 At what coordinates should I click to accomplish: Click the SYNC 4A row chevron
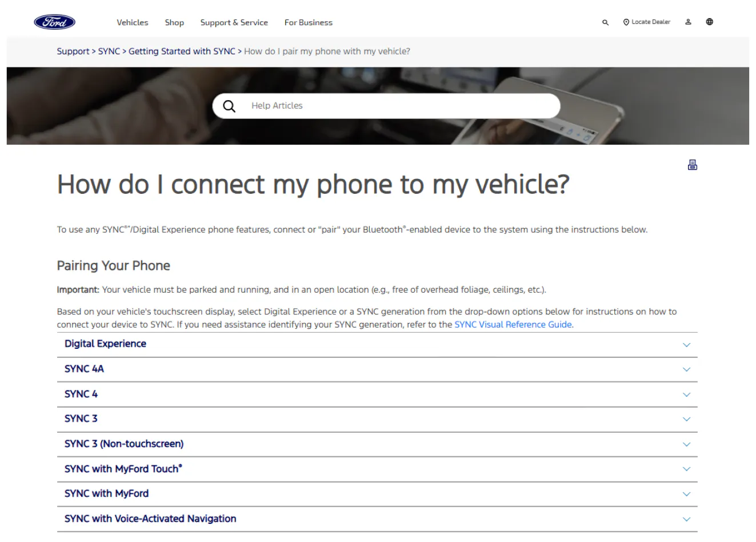tap(687, 369)
